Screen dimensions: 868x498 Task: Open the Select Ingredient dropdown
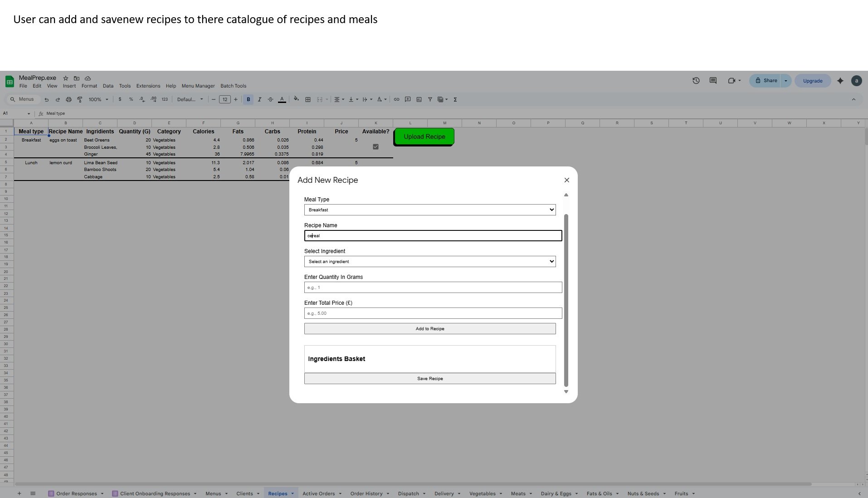tap(429, 261)
